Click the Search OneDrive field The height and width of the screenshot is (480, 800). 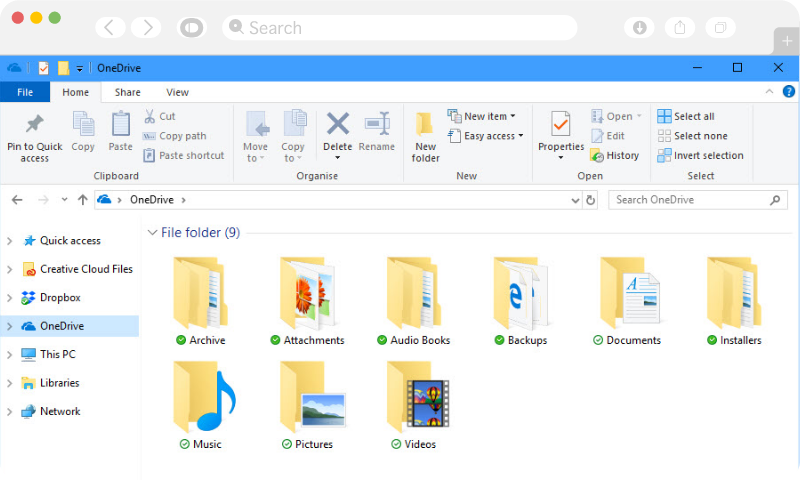pos(697,200)
